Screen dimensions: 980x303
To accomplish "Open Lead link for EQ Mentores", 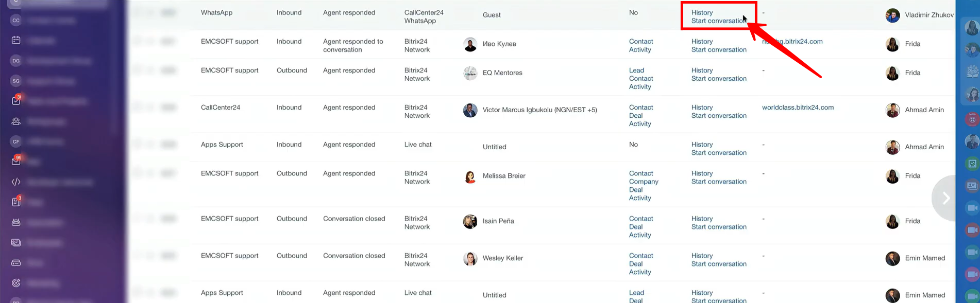I will pos(636,70).
